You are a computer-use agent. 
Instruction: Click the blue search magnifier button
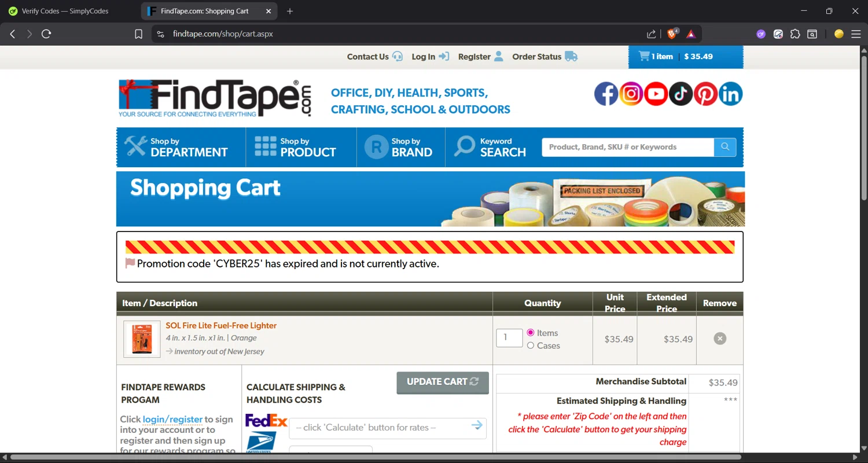coord(725,147)
